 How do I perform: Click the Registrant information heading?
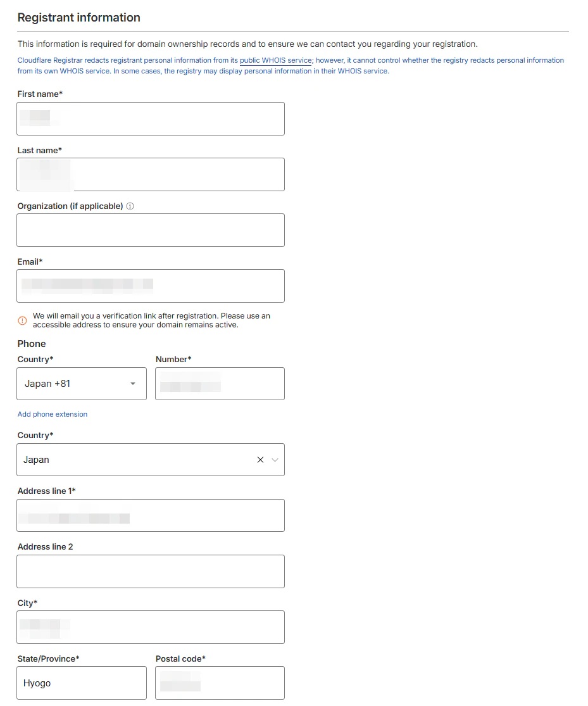(x=78, y=18)
